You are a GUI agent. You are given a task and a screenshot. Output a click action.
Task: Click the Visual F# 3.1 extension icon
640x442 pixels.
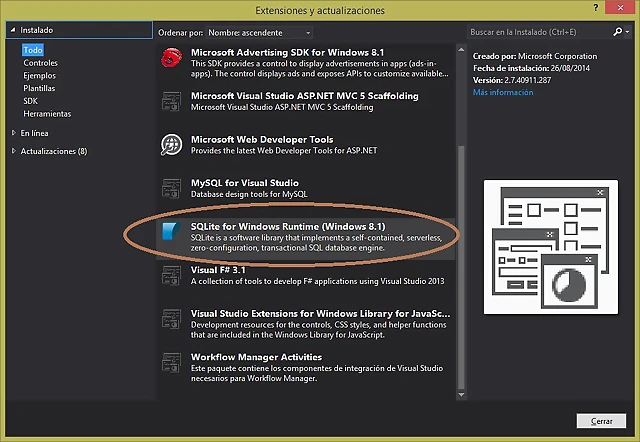[171, 275]
